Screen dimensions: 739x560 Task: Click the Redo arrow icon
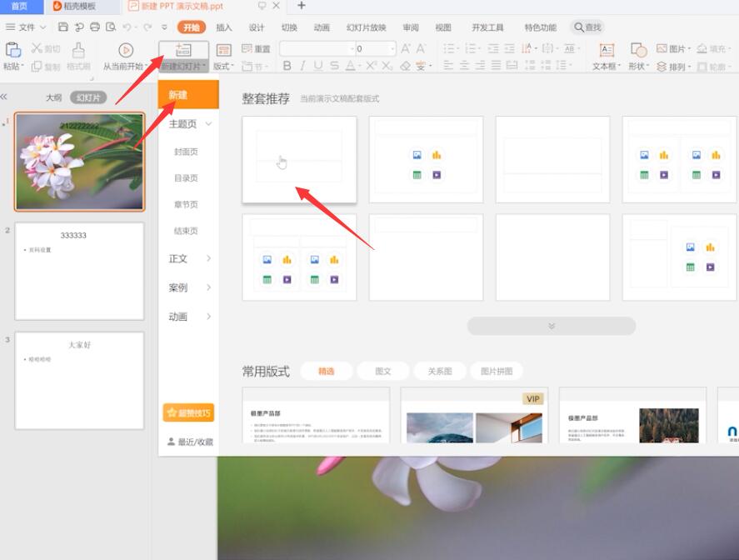point(147,27)
